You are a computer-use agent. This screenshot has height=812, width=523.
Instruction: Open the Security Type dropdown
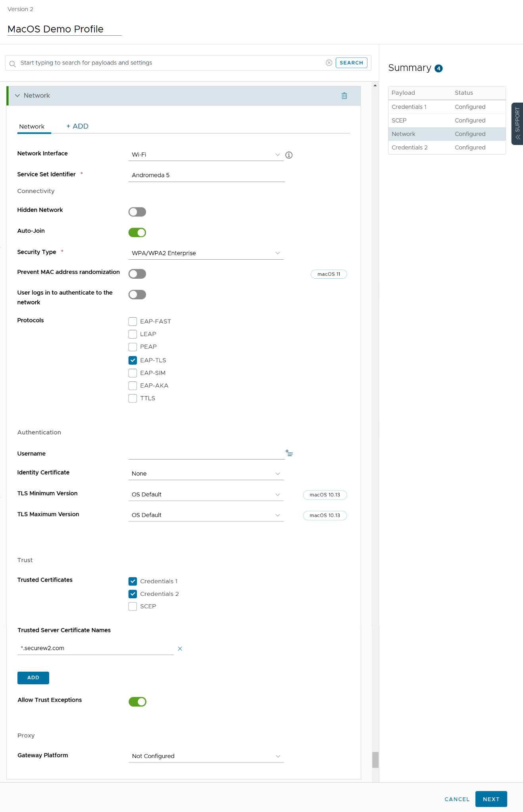[206, 253]
